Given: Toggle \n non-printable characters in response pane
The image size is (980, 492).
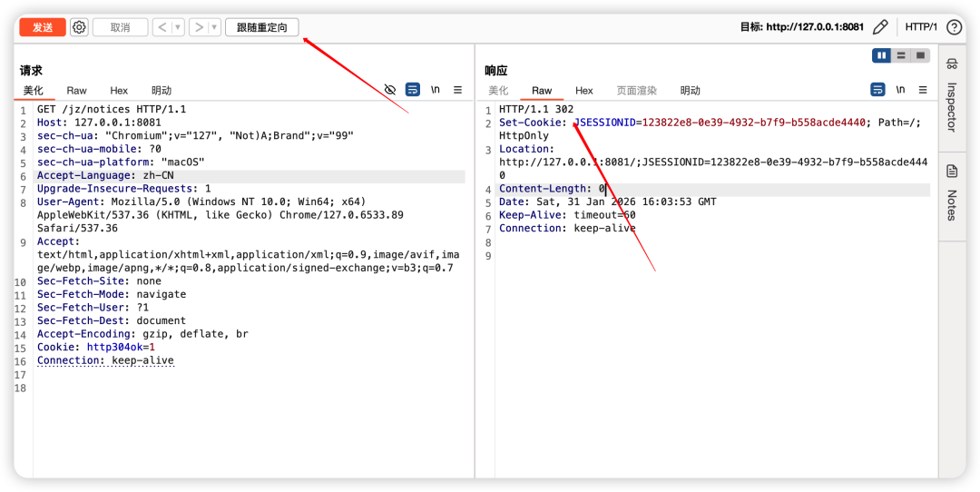Looking at the screenshot, I should click(x=900, y=90).
